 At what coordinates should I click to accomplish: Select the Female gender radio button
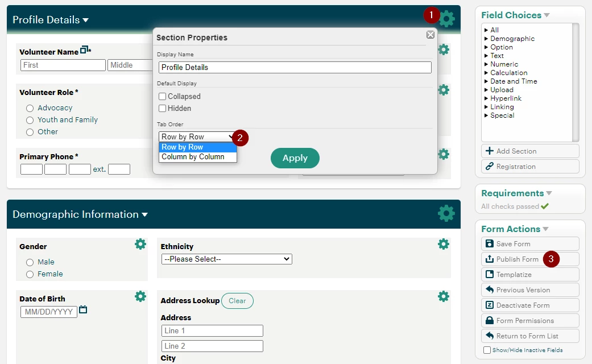tap(30, 275)
